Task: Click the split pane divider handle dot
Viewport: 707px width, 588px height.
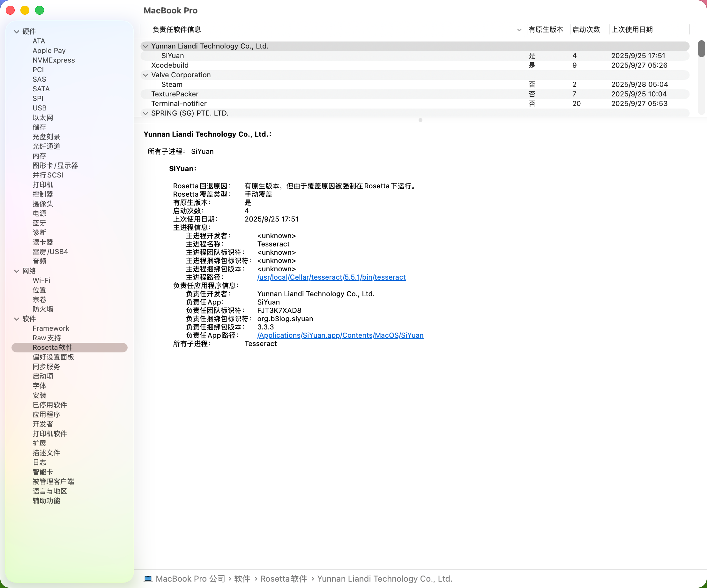Action: pos(420,120)
